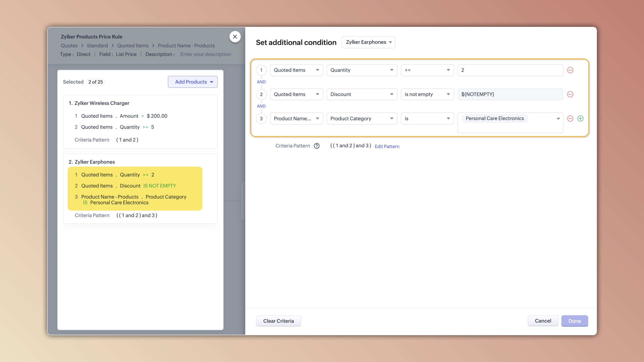Expand the Personal Care Electronics value dropdown
644x362 pixels.
[x=558, y=118]
